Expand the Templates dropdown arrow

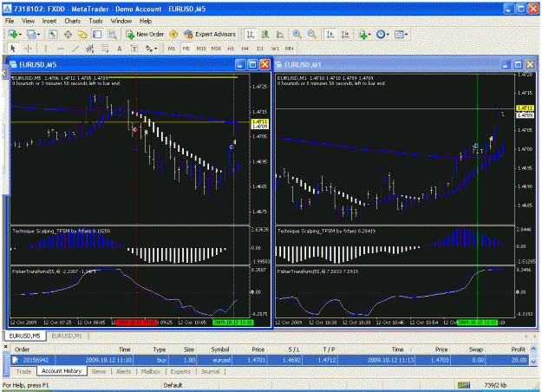pyautogui.click(x=406, y=35)
